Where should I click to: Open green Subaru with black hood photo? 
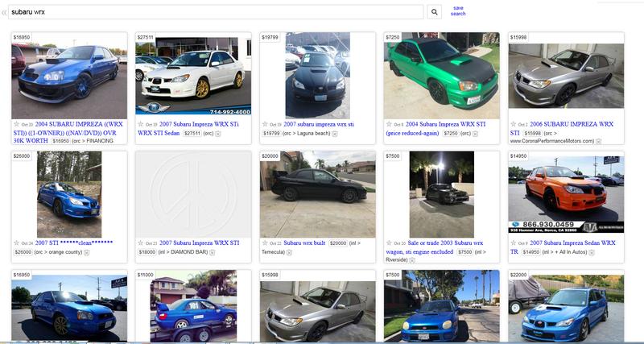[441, 76]
